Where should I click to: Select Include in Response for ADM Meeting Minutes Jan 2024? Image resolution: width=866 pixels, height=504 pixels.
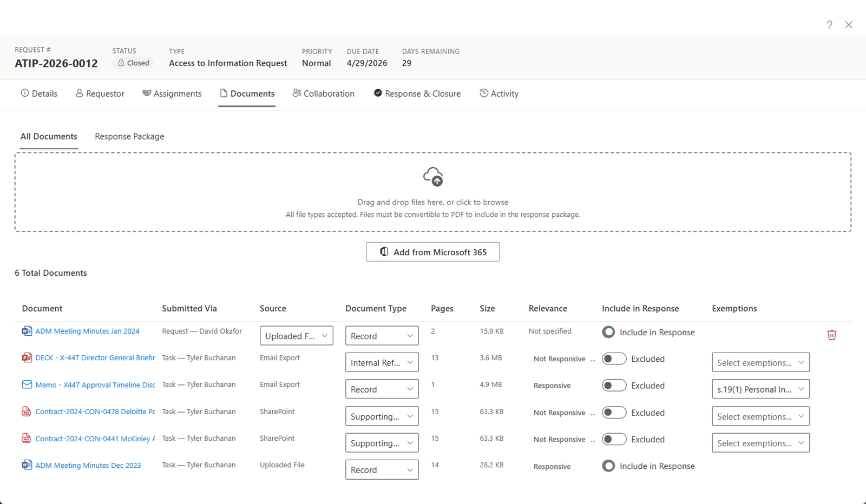608,332
